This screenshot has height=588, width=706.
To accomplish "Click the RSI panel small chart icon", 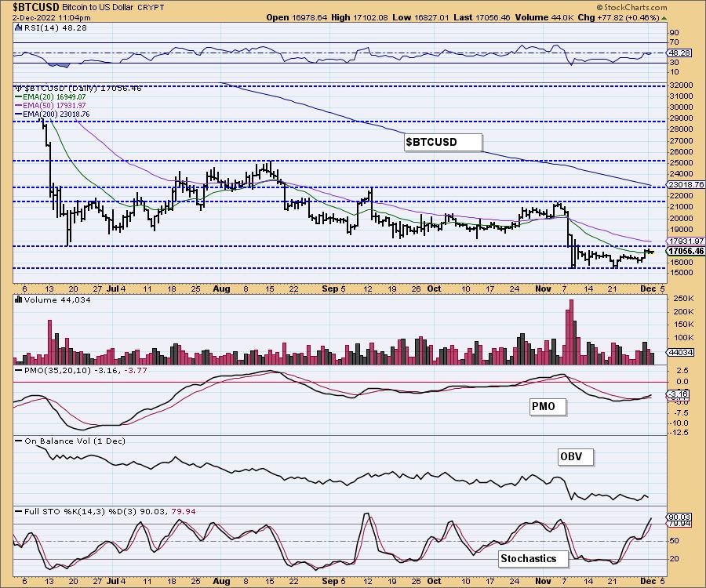I will (x=19, y=28).
